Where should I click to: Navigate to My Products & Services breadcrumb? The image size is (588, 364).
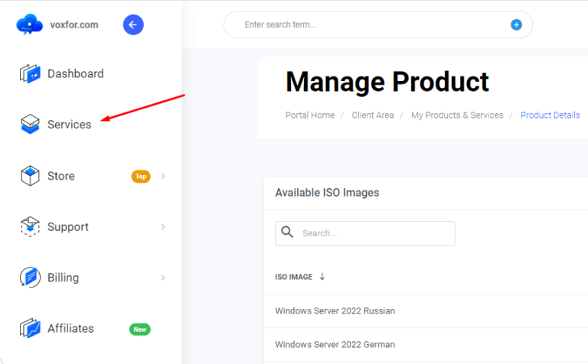click(457, 115)
